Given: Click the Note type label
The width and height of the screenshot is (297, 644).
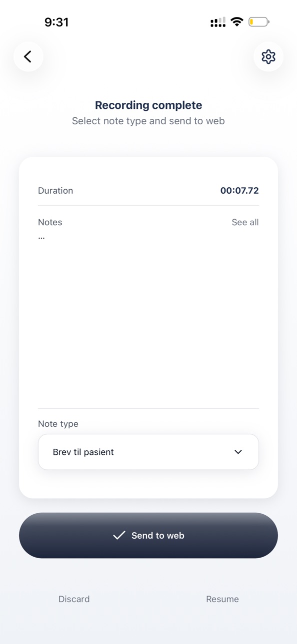Looking at the screenshot, I should [58, 424].
